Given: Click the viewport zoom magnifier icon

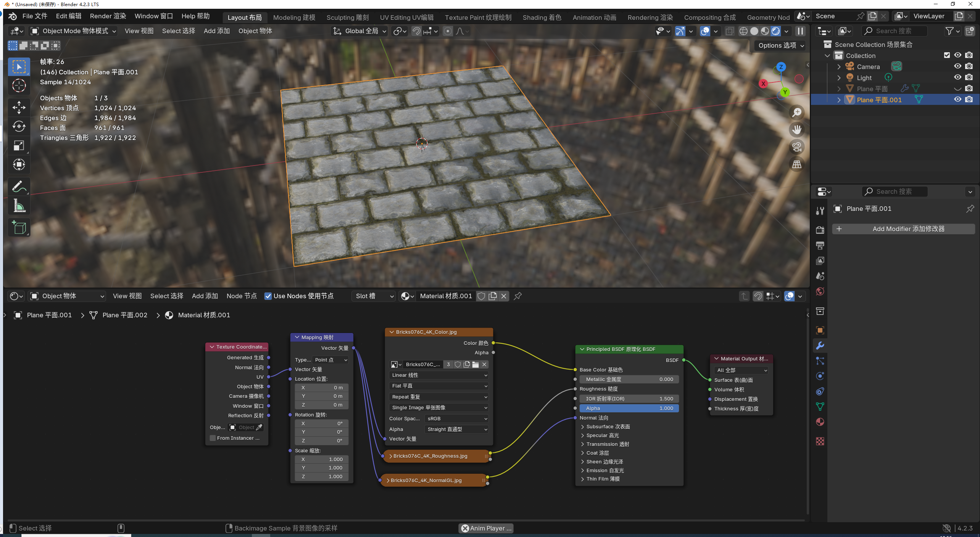Looking at the screenshot, I should 797,113.
